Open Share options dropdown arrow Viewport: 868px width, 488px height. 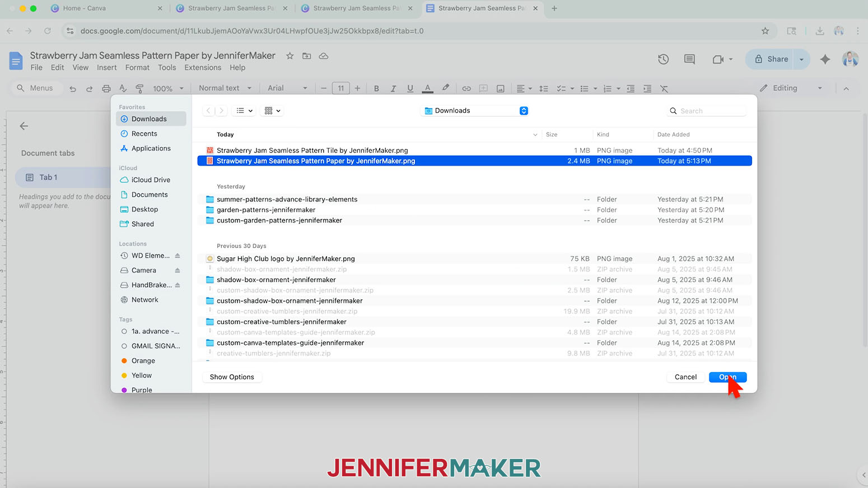click(x=802, y=59)
